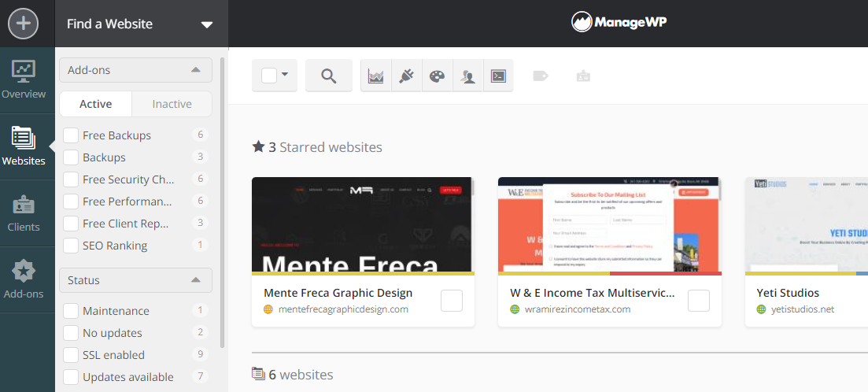Click the filter sidebar scrollbar
Image resolution: width=868 pixels, height=392 pixels.
coord(223,202)
